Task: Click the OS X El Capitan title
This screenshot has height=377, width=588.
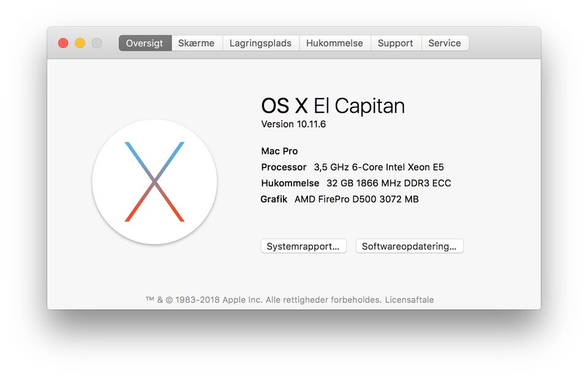Action: click(333, 105)
